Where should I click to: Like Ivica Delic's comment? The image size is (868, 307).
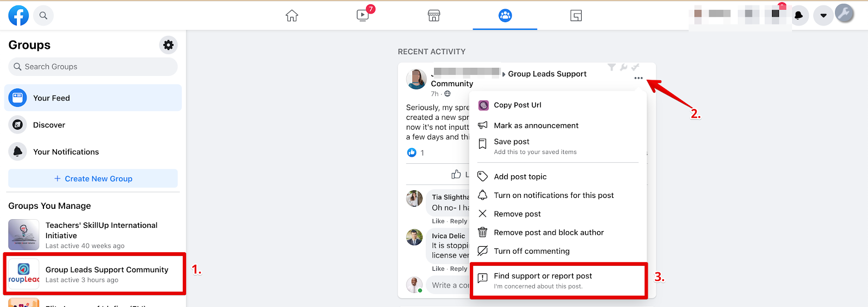point(438,268)
